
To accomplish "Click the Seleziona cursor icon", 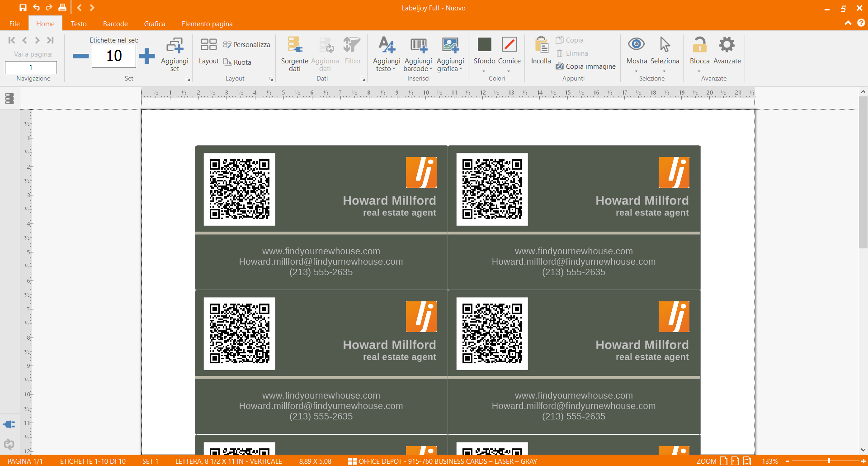I will point(665,44).
